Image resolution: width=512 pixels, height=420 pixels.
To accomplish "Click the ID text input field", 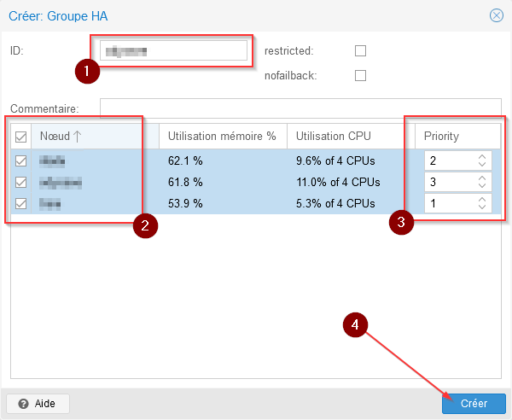I will 174,51.
